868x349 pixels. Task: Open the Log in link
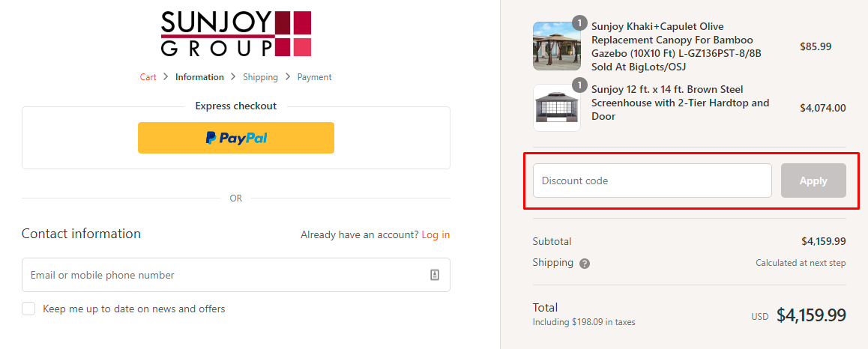click(x=435, y=234)
